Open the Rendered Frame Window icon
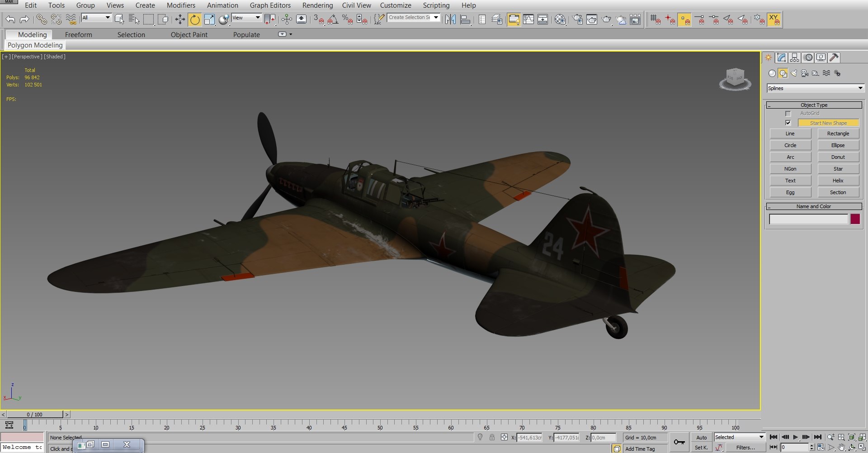The width and height of the screenshot is (868, 453). coord(592,19)
